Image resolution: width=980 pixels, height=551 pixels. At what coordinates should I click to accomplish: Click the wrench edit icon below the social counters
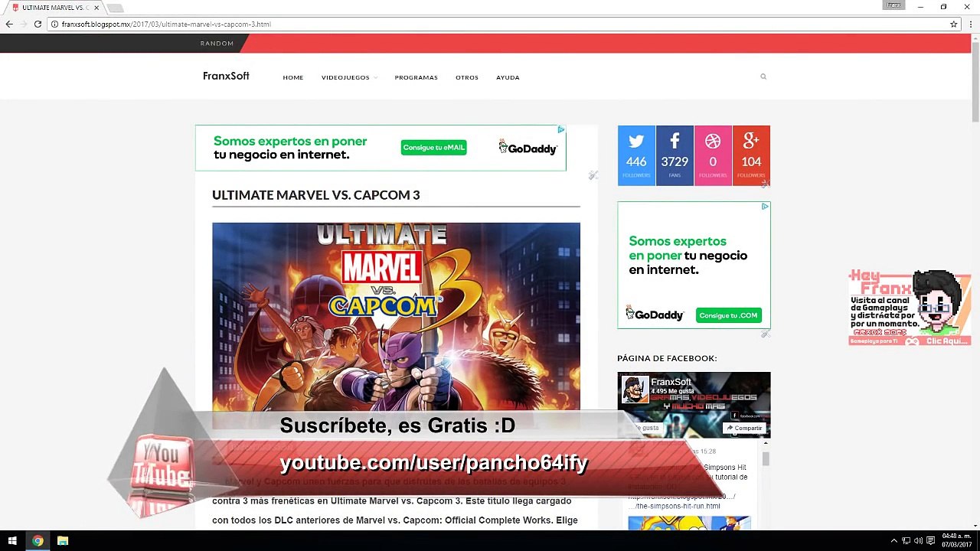pos(765,183)
